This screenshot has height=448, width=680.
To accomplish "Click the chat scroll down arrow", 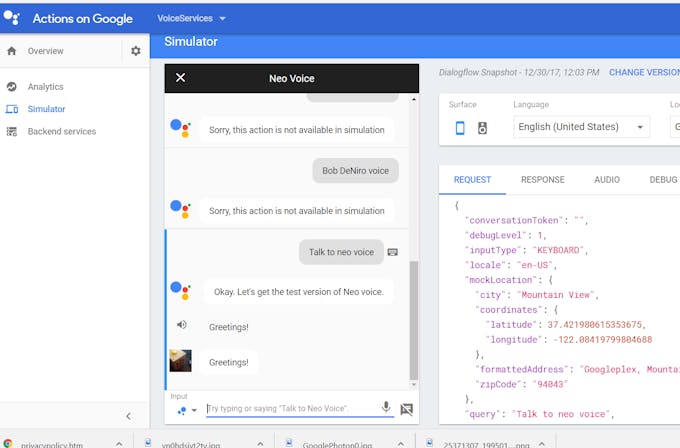I will [414, 384].
